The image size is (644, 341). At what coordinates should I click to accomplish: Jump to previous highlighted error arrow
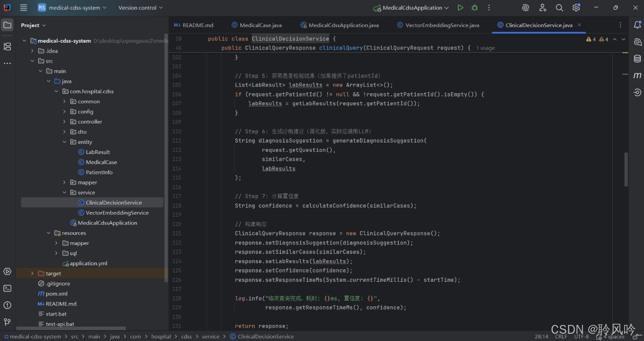(614, 39)
